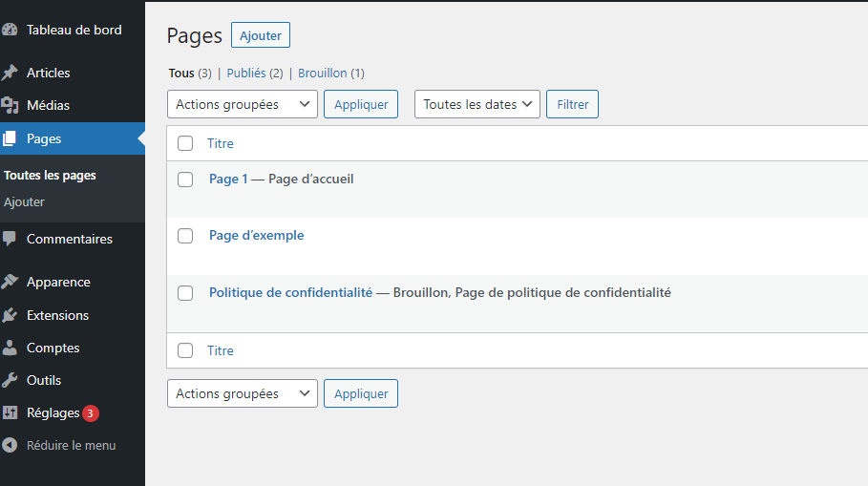Toggle select-all checkbox in table header
The image size is (868, 486).
[185, 143]
